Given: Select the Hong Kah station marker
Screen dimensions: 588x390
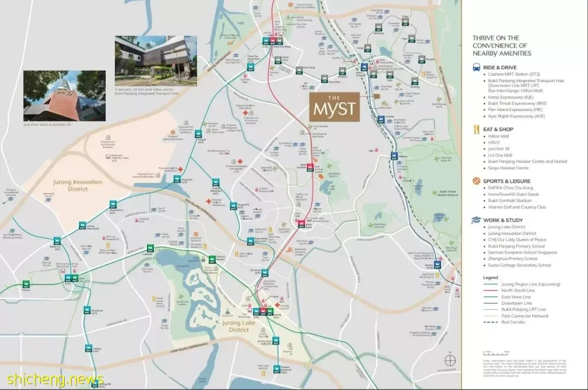Looking at the screenshot, I should pos(176,179).
